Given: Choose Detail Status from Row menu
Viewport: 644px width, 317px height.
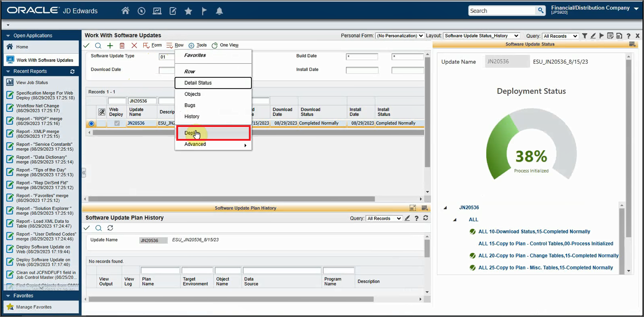Looking at the screenshot, I should click(213, 83).
